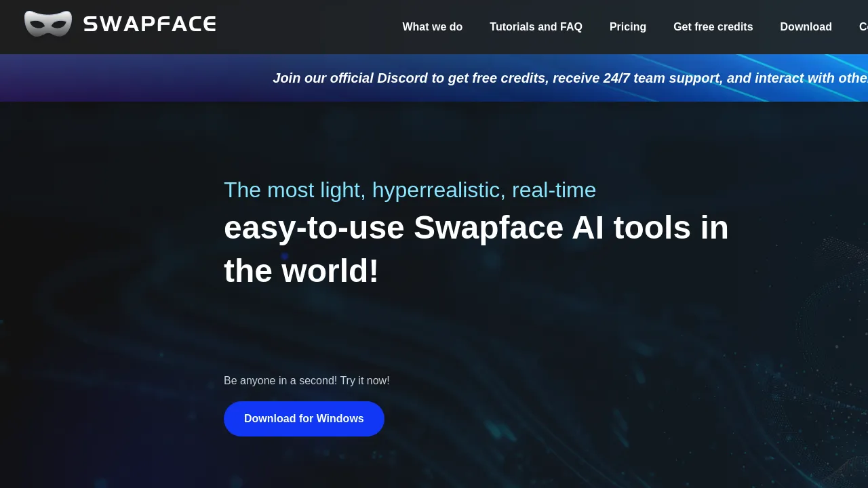Navigate to 'Get free credits'
This screenshot has height=488, width=868.
(713, 27)
